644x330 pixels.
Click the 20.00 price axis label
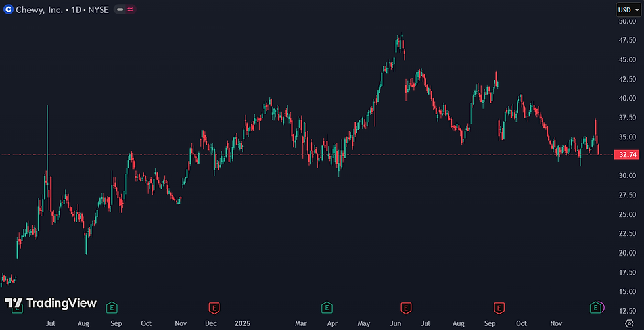[x=628, y=252]
